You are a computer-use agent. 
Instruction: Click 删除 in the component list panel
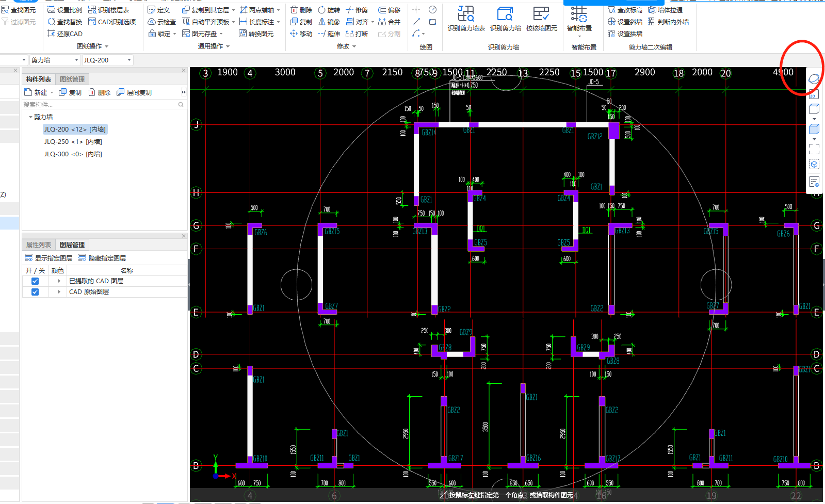99,93
